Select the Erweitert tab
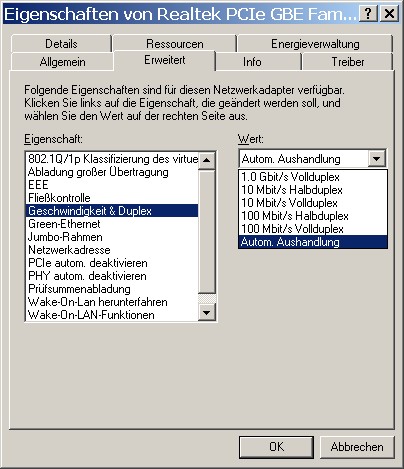Viewport: 404px width, 469px height. (x=165, y=60)
